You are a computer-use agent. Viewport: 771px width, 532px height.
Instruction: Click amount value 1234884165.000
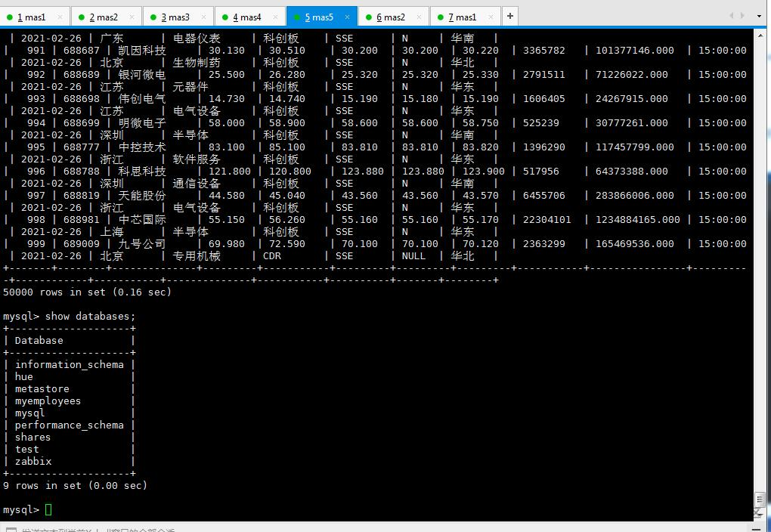[x=638, y=219]
